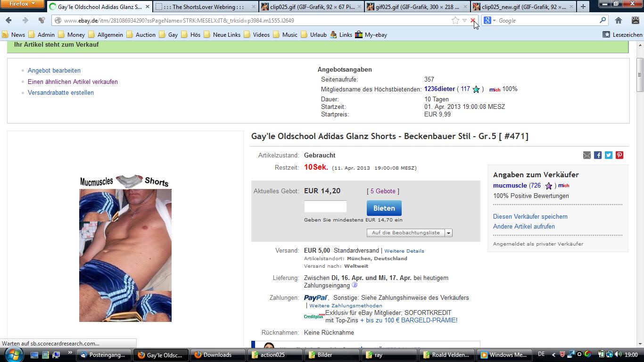644x362 pixels.
Task: Share listing via email envelope icon
Action: click(587, 155)
